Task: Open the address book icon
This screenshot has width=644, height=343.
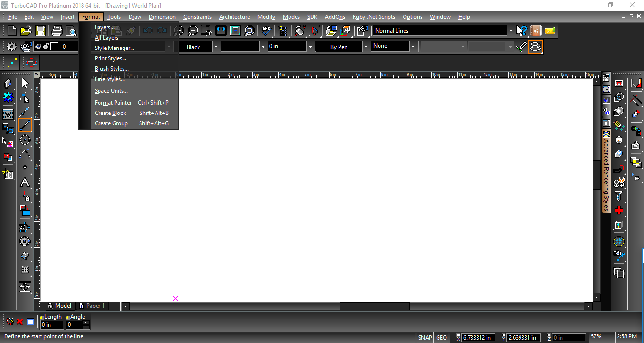Action: pos(536,31)
